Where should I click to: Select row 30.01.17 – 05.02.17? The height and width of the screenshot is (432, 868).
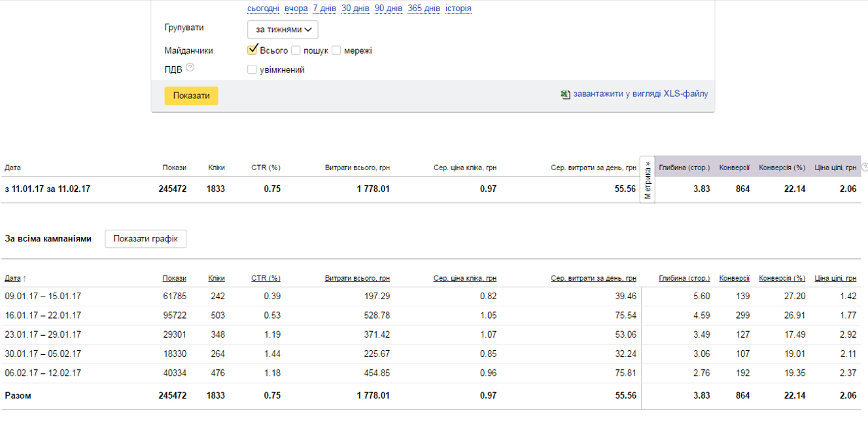click(x=431, y=354)
